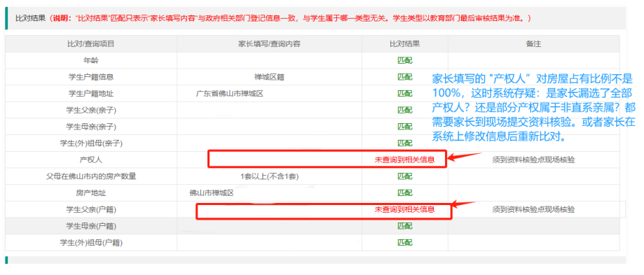
Task: Select the 比对结果 column header
Action: click(x=404, y=44)
